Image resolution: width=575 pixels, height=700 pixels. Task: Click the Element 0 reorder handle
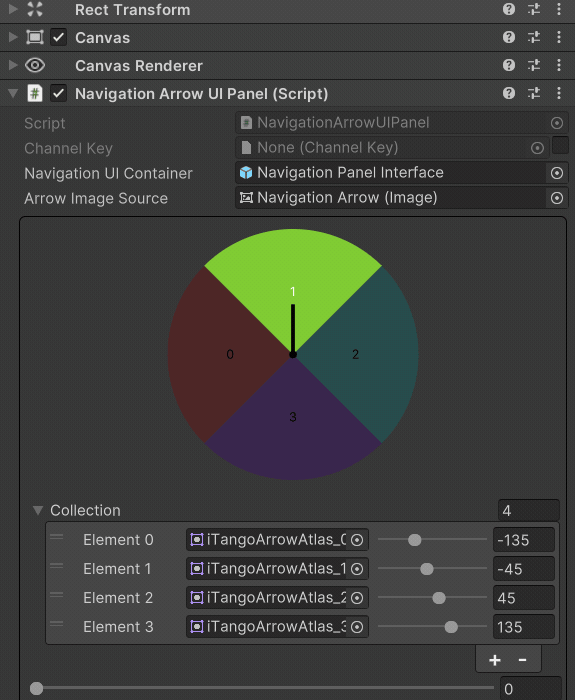(56, 537)
